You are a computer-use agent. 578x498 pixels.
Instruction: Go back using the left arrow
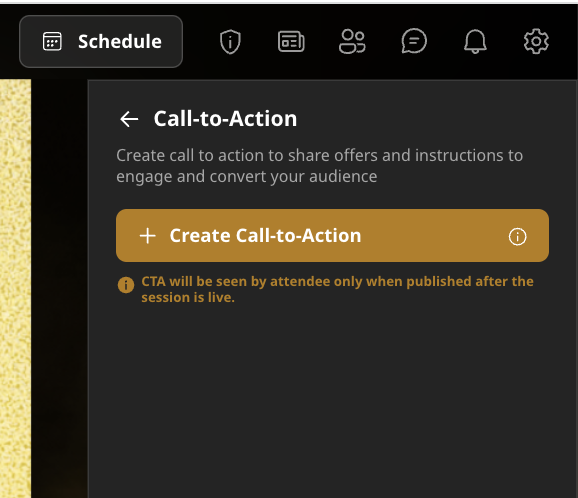click(129, 119)
